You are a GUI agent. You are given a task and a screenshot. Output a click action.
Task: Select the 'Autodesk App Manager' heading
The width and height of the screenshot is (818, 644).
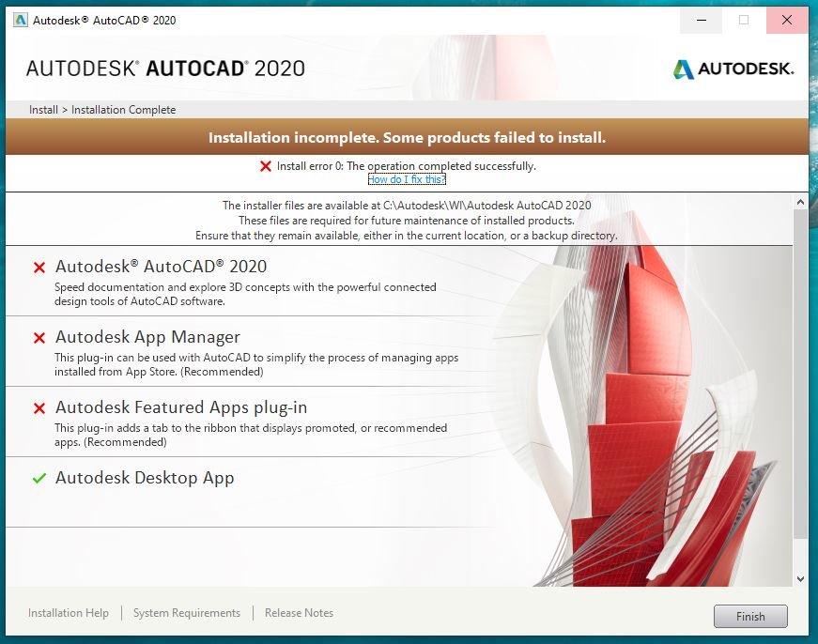coord(147,337)
